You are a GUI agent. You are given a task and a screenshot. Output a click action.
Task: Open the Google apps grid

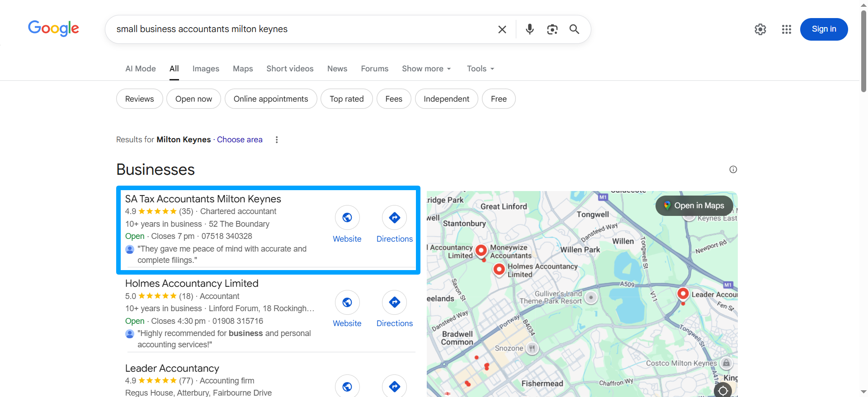[786, 29]
